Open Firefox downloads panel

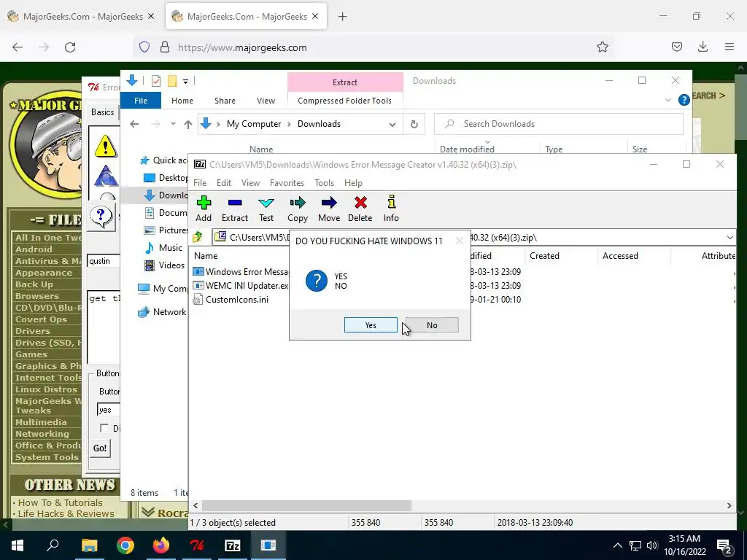(x=703, y=47)
